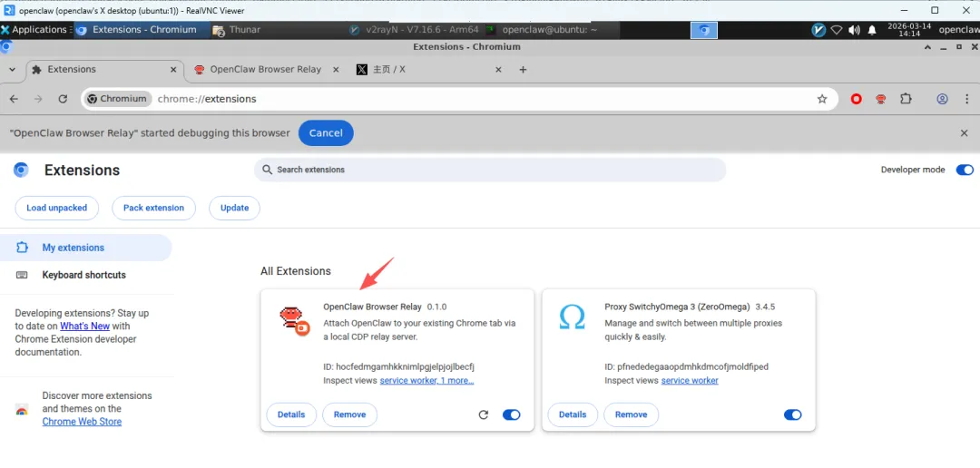
Task: Reload the page
Action: tap(63, 99)
